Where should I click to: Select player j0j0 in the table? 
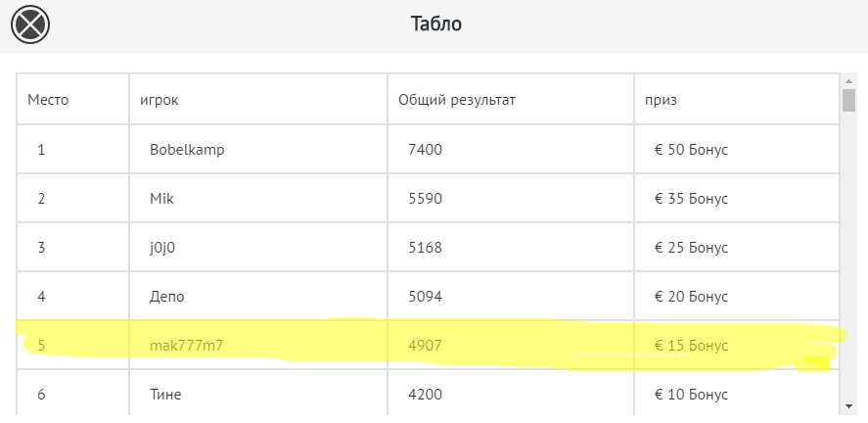pyautogui.click(x=162, y=248)
